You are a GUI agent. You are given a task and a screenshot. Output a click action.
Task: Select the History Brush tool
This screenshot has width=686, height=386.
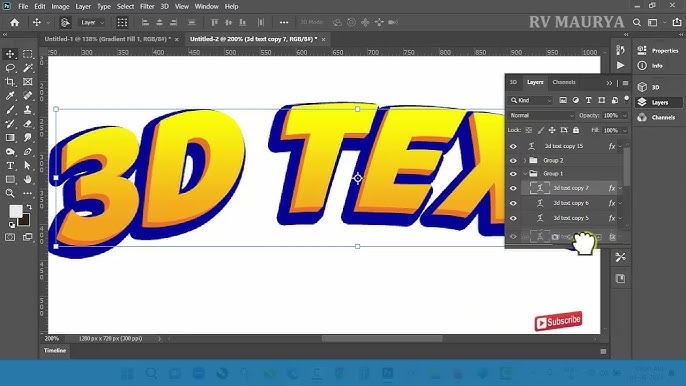point(10,124)
